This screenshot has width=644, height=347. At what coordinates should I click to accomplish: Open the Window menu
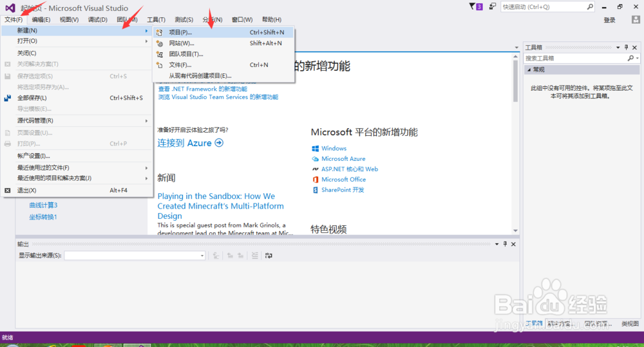coord(242,20)
